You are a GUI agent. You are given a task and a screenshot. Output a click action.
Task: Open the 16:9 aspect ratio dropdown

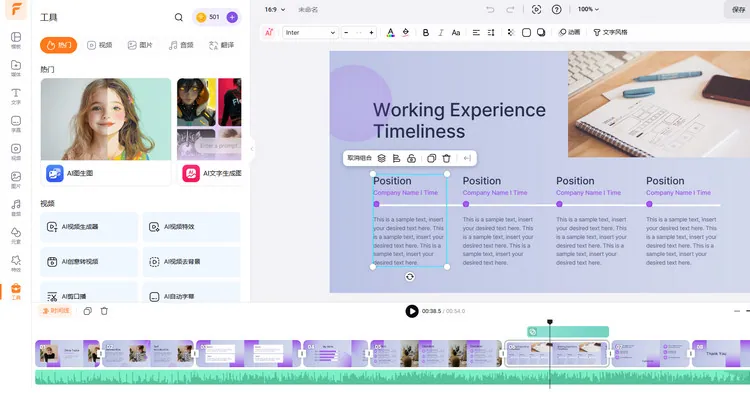[x=275, y=10]
